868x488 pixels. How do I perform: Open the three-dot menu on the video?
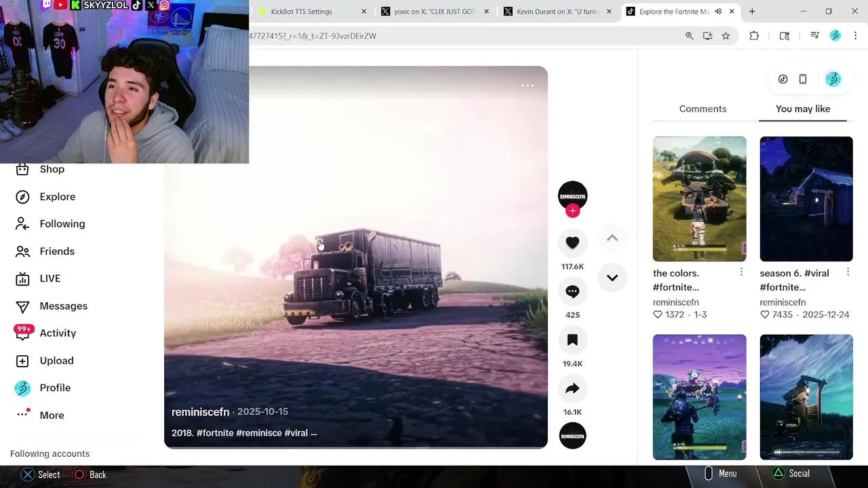[528, 86]
